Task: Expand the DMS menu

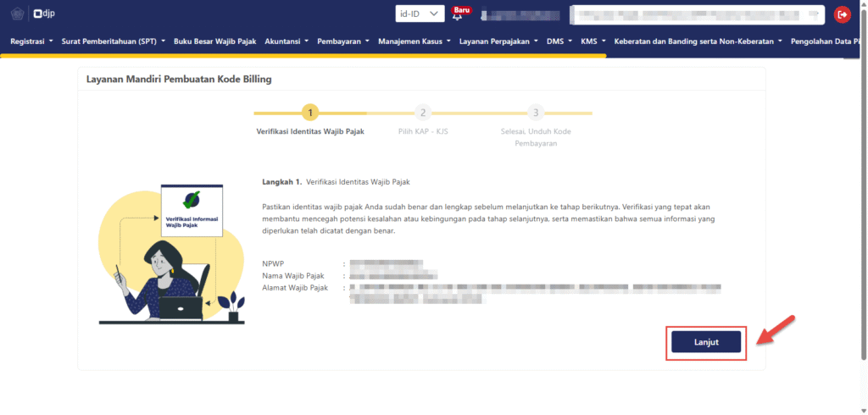Action: [x=559, y=41]
